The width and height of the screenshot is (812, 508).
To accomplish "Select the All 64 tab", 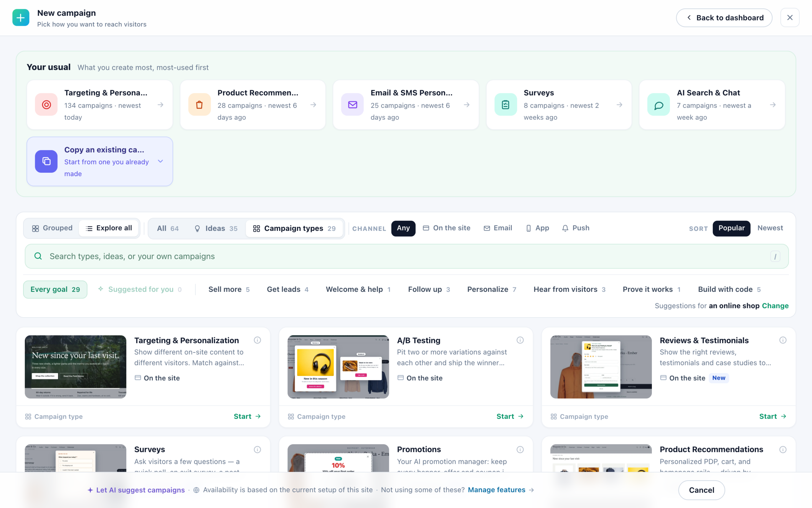I will (168, 229).
